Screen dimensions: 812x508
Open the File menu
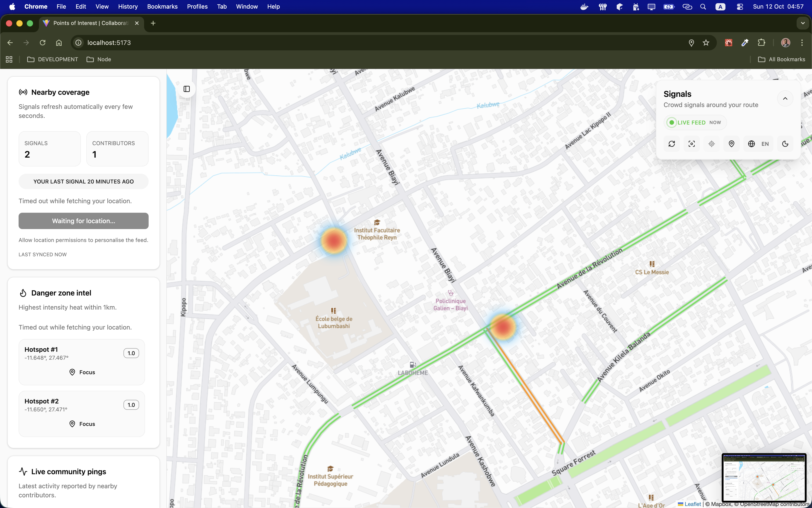tap(61, 6)
